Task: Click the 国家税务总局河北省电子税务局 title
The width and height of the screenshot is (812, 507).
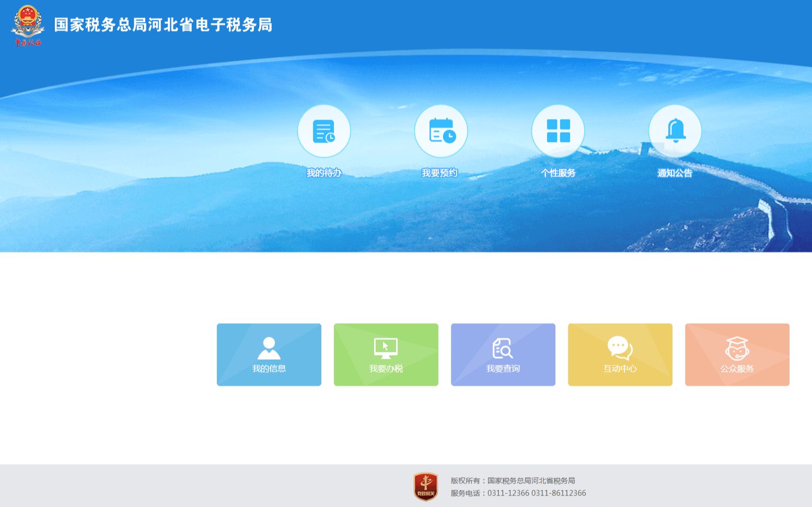Action: click(x=163, y=25)
